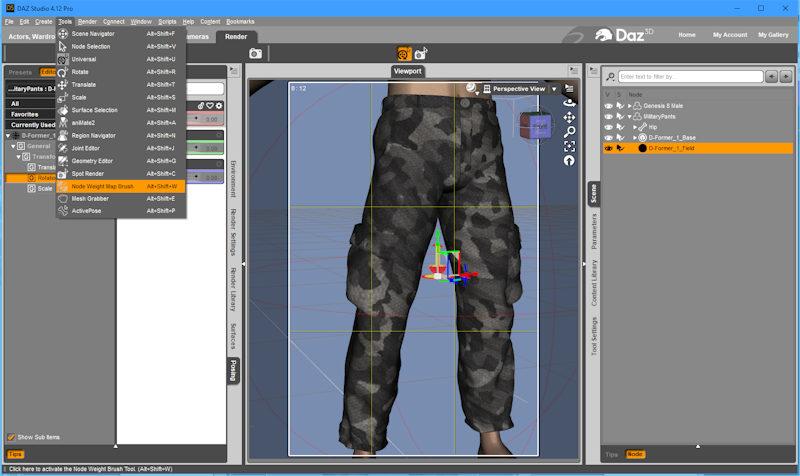800x476 pixels.
Task: Click the link icon in parameter header
Action: [x=201, y=106]
